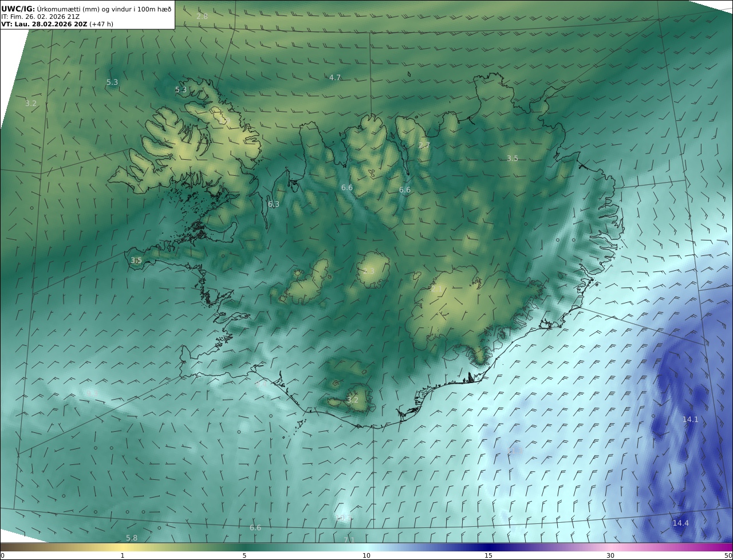The height and width of the screenshot is (560, 733).
Task: Click the 14.1 value label over purple area
Action: (690, 419)
